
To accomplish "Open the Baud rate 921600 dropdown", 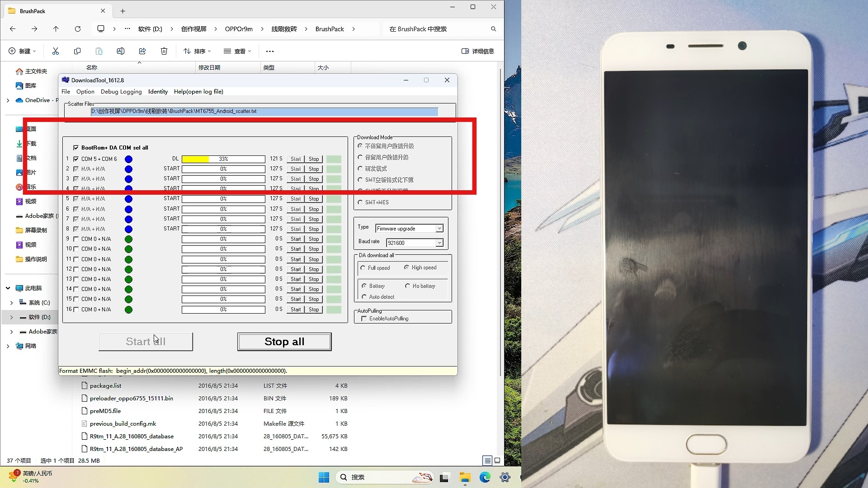I will coord(439,243).
